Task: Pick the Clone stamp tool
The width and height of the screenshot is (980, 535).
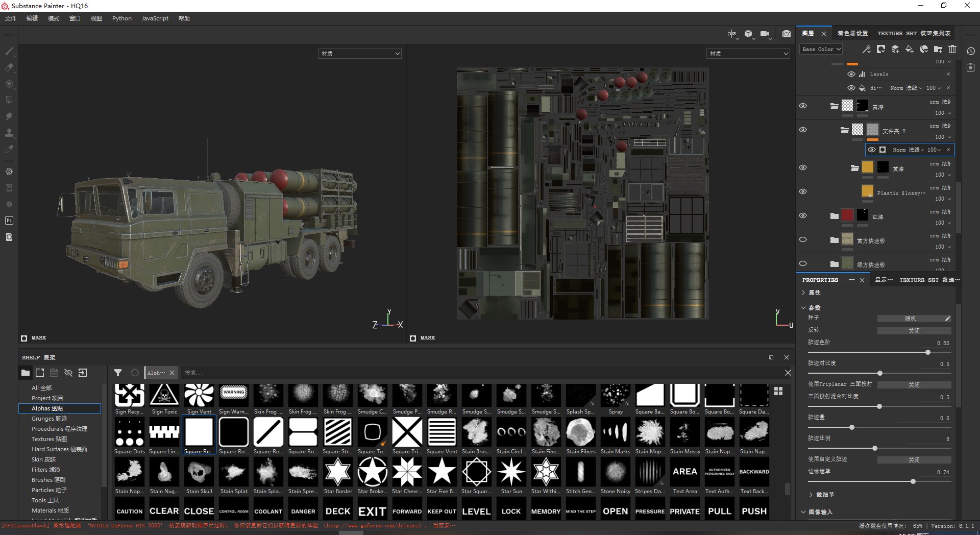Action: (9, 133)
